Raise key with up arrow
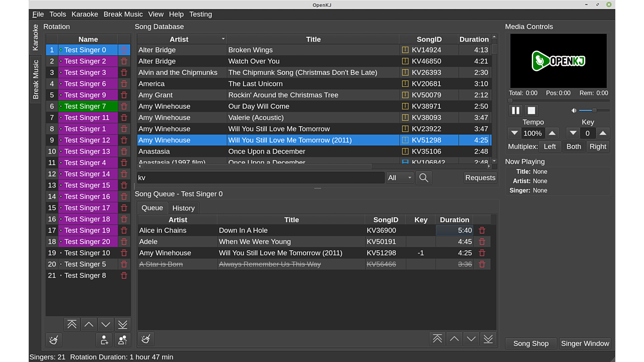Screen dimensions: 644x362 (x=603, y=133)
